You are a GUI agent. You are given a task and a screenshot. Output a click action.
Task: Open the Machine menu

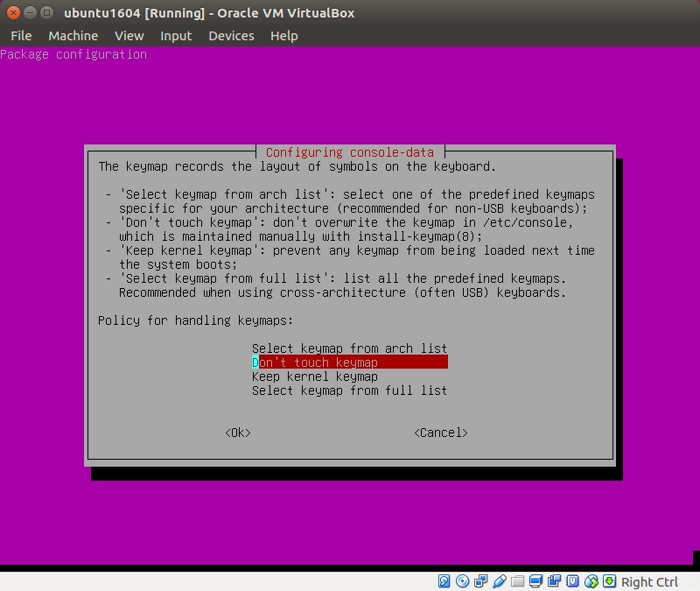click(x=73, y=36)
